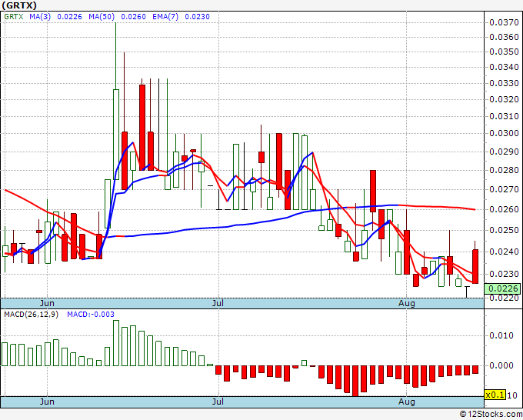Viewport: 523px width, 420px height.
Task: Click the EMA(7) value 0.0230
Action: [x=197, y=17]
